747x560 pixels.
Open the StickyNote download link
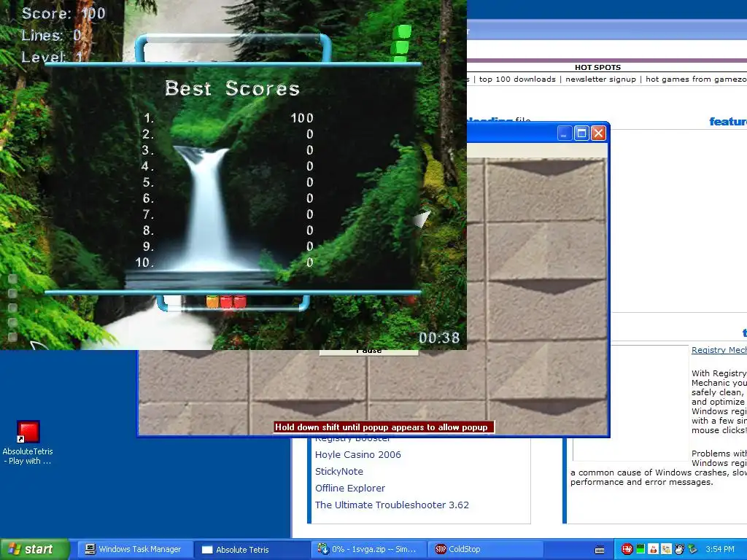click(338, 472)
